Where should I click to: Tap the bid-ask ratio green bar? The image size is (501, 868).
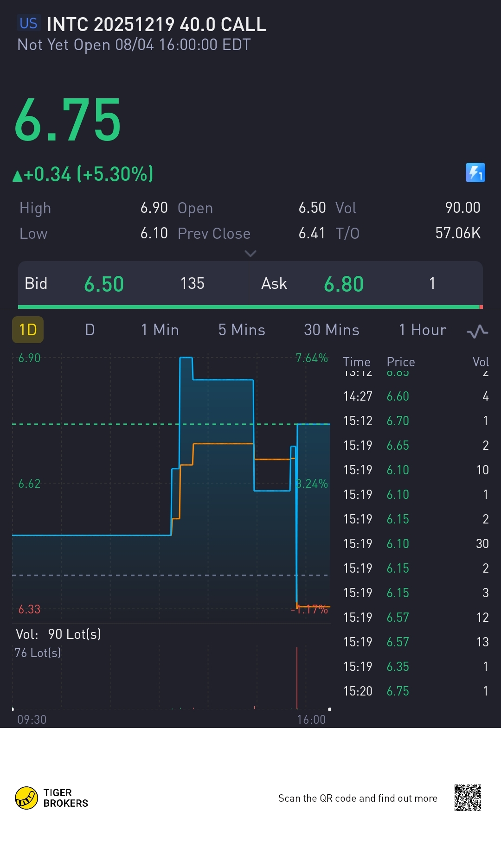(249, 306)
